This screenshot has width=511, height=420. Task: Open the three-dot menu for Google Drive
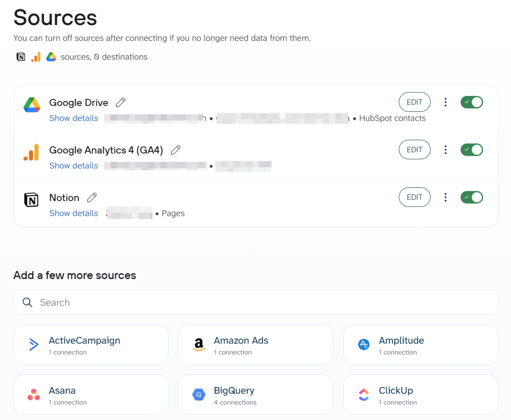click(x=446, y=102)
